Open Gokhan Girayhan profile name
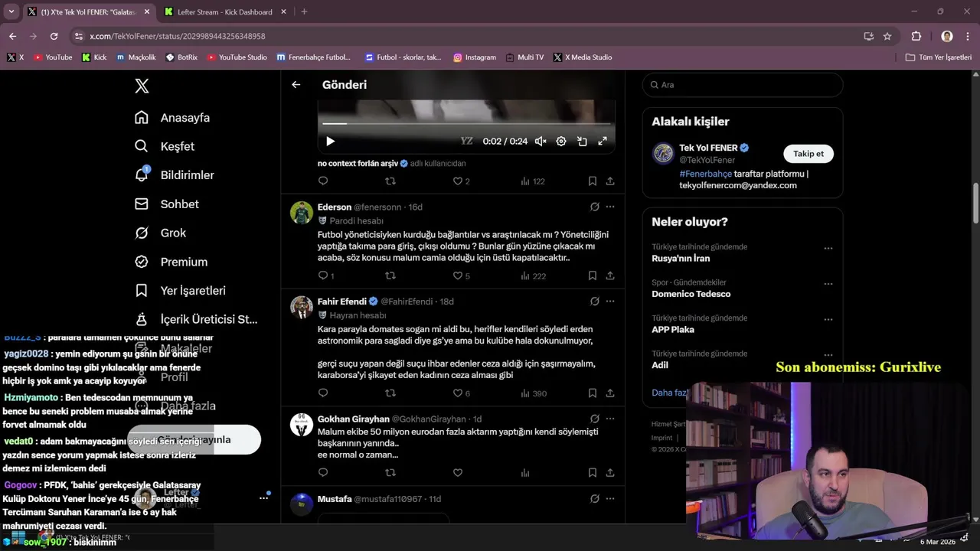The height and width of the screenshot is (551, 980). point(354,419)
